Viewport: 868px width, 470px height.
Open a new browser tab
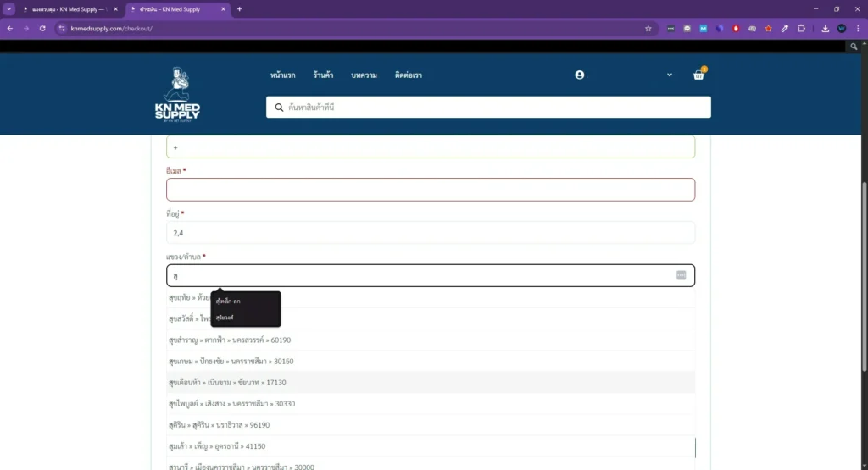(239, 8)
